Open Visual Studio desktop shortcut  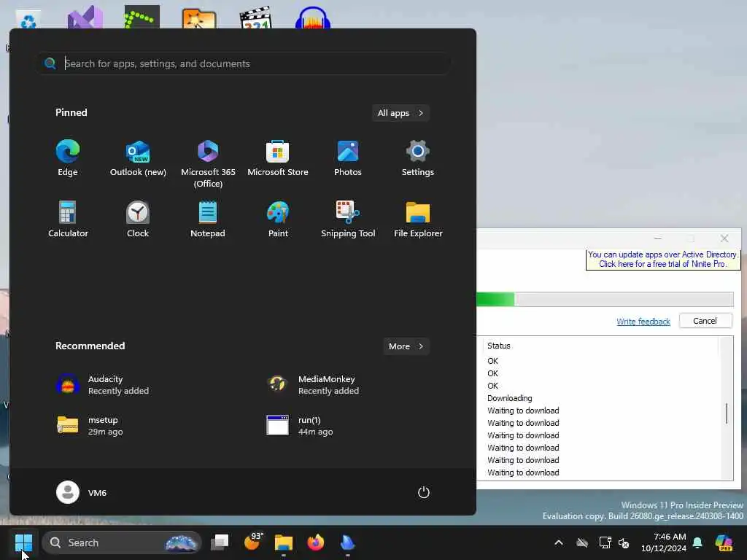click(x=85, y=18)
